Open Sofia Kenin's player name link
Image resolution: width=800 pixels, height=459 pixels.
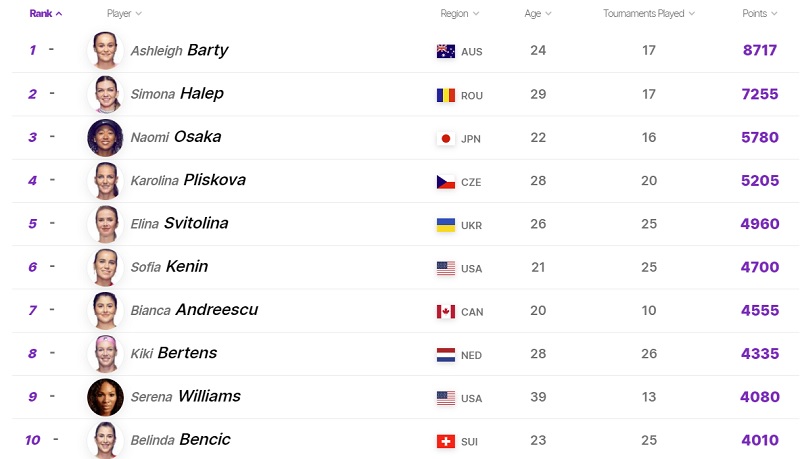pos(169,267)
